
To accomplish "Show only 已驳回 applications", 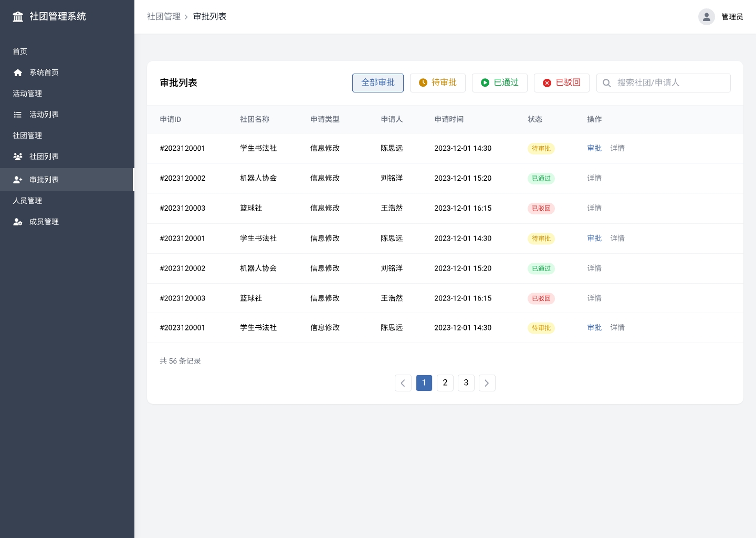I will tap(561, 83).
